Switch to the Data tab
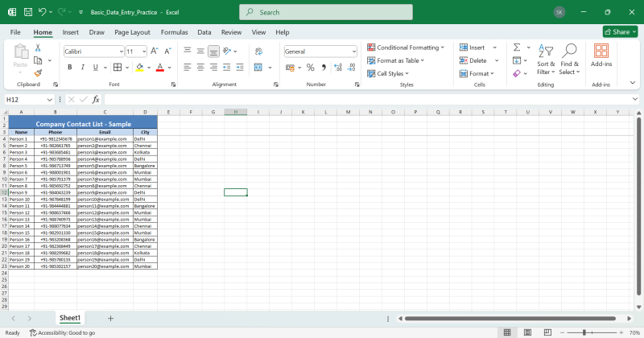This screenshot has width=644, height=338. pos(204,32)
